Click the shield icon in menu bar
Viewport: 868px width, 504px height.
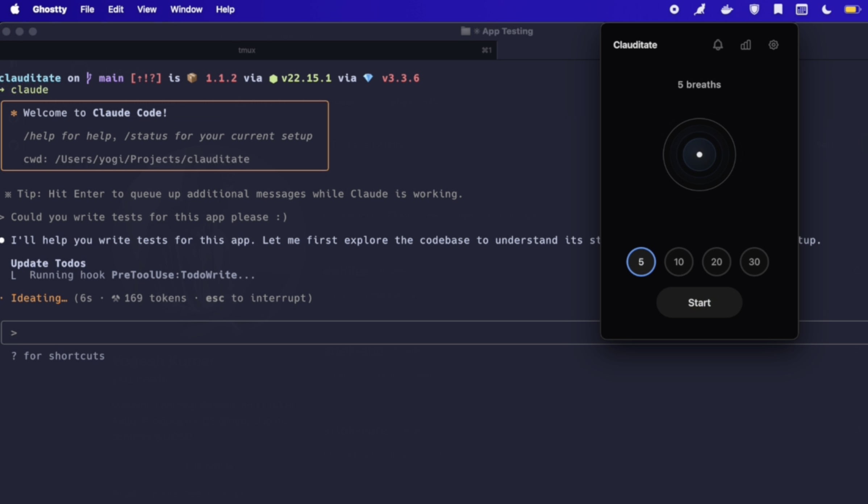point(754,9)
